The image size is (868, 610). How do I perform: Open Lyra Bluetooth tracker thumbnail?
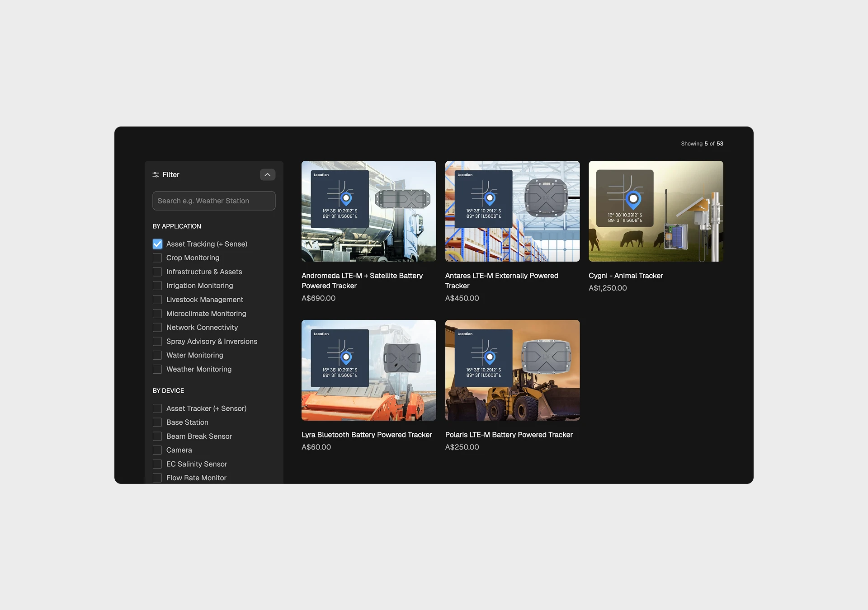click(x=368, y=370)
